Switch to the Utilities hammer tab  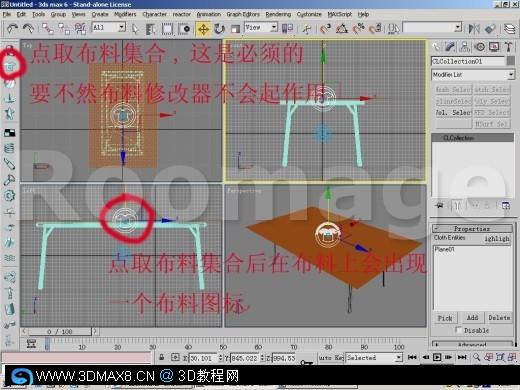508,47
